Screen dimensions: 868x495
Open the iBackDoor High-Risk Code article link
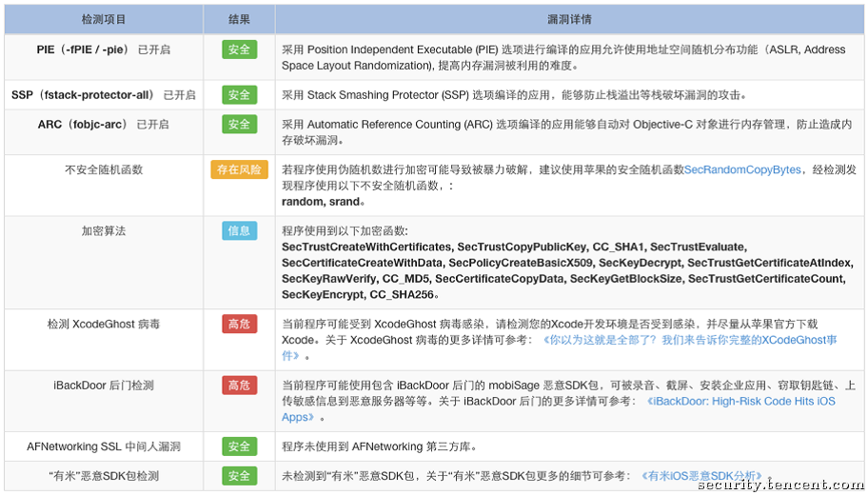point(740,402)
